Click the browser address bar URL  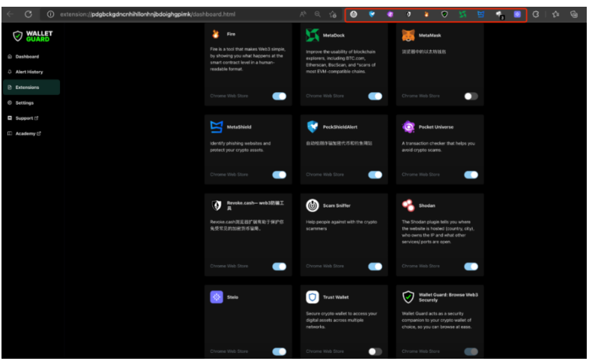pos(148,14)
